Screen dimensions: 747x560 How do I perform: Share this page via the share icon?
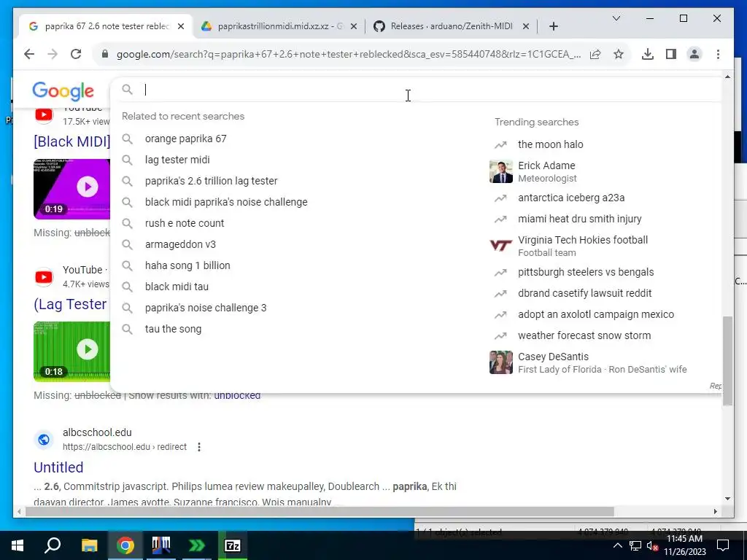[x=595, y=54]
